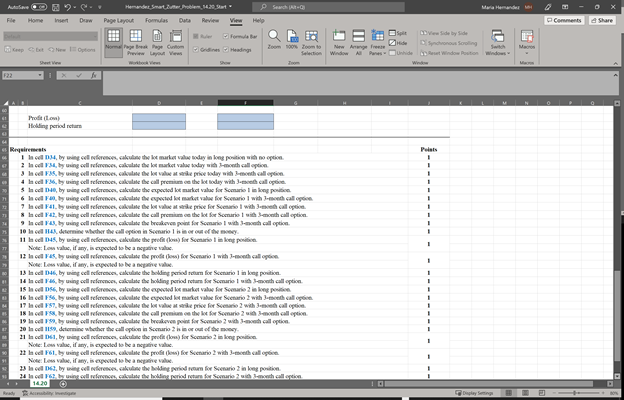The image size is (624, 400).
Task: Click the Zoom magnifier icon
Action: point(274,40)
